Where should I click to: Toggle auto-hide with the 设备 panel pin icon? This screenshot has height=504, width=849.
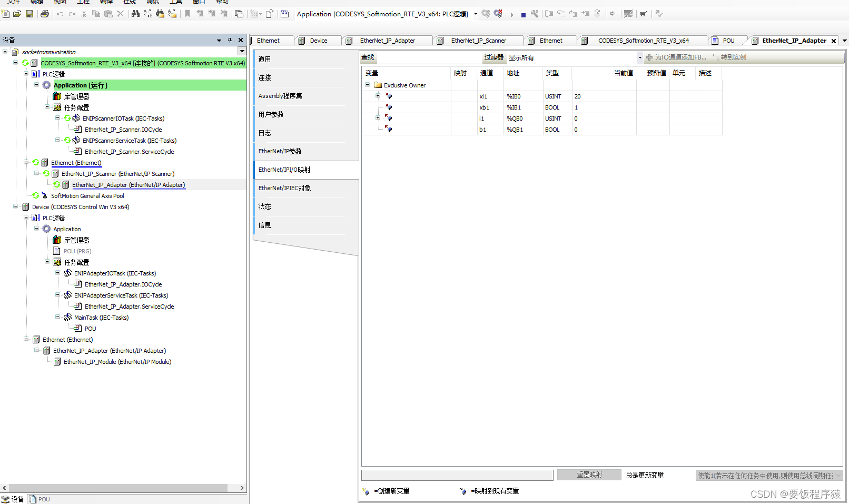(x=230, y=39)
